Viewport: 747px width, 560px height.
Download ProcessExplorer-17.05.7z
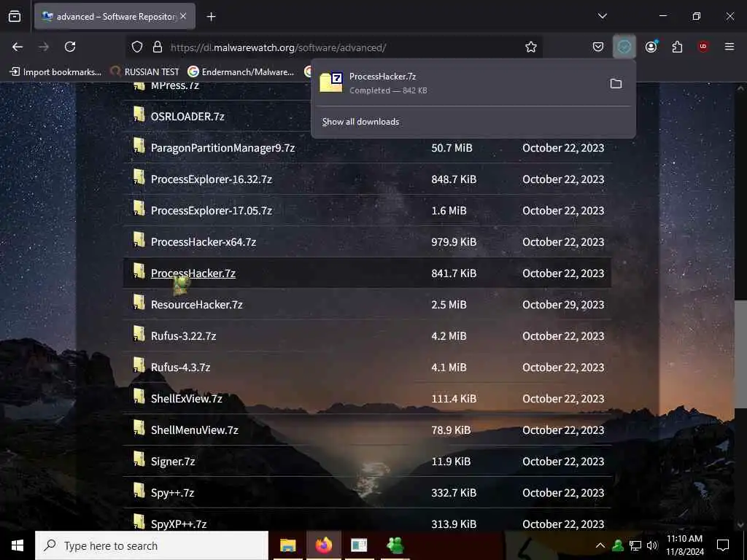point(212,211)
